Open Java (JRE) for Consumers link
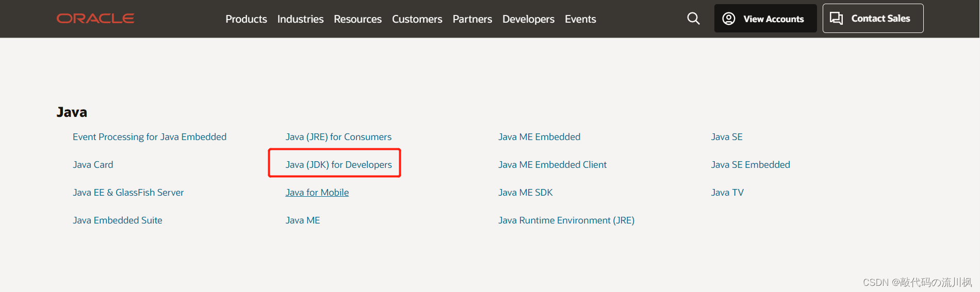 338,137
